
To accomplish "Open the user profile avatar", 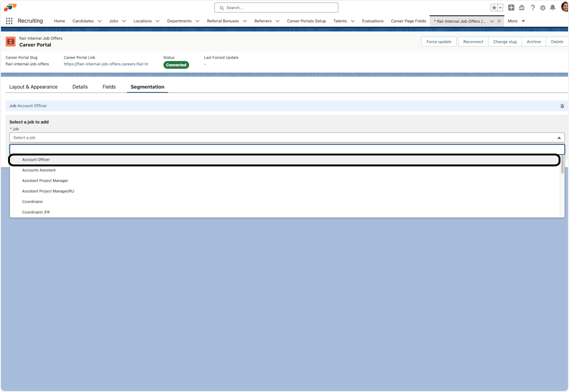I will [562, 7].
